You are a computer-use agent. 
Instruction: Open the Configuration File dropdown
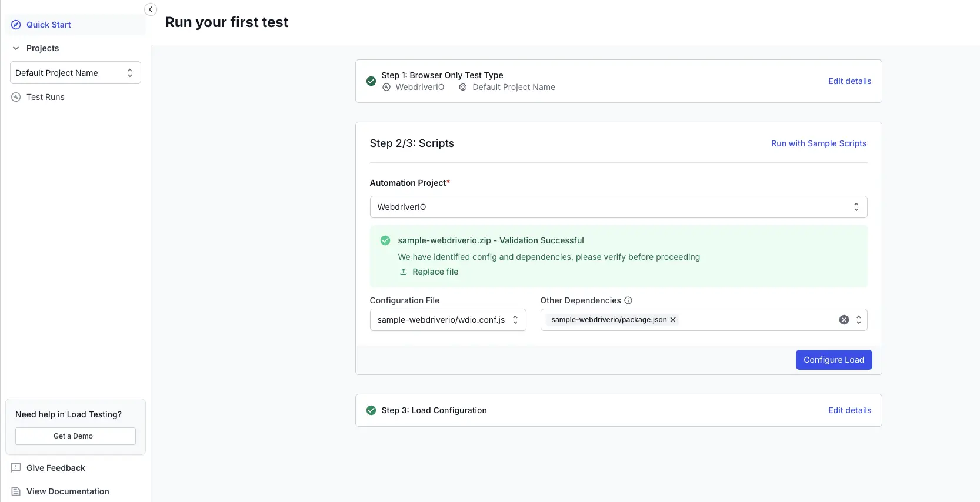click(448, 320)
